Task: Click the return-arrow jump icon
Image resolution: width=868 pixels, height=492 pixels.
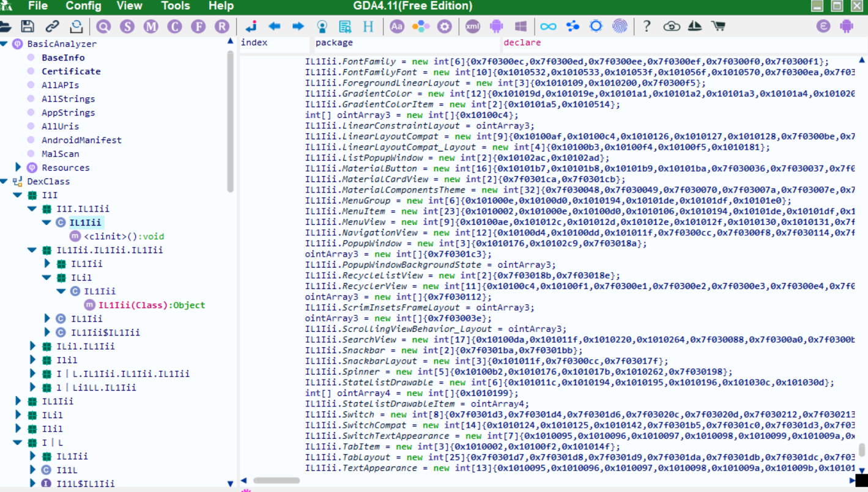Action: coord(251,26)
